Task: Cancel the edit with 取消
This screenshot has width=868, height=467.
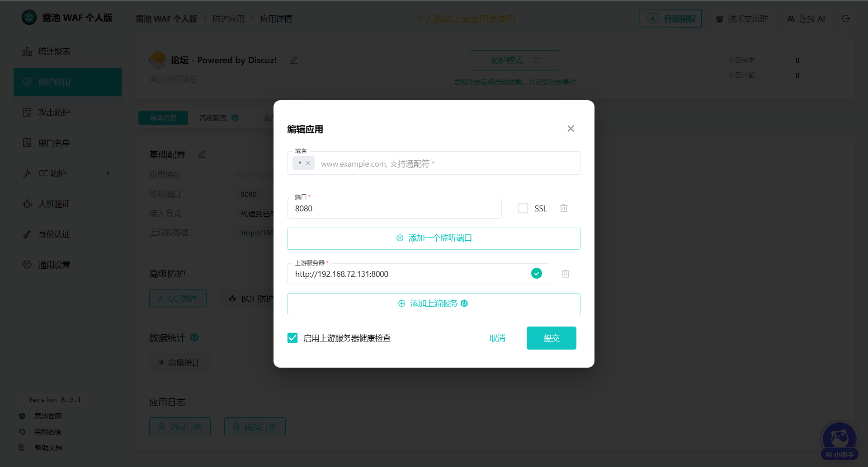Action: (497, 338)
